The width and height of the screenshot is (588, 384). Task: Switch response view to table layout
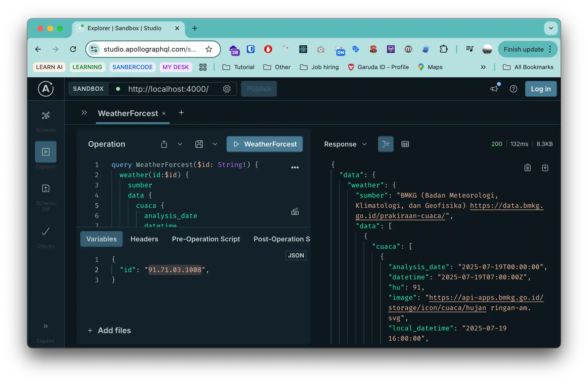pyautogui.click(x=405, y=144)
